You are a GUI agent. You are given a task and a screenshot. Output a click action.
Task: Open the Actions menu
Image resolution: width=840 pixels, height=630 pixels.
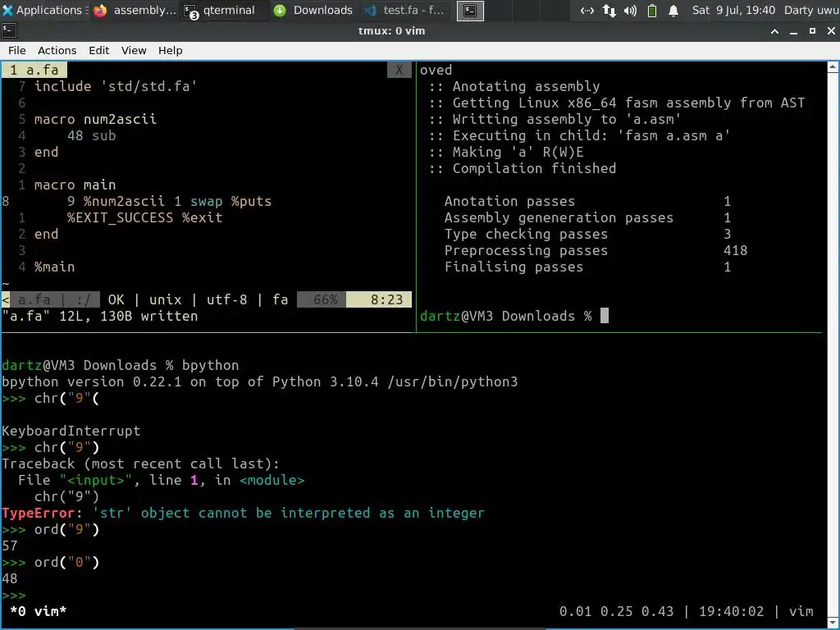click(57, 50)
